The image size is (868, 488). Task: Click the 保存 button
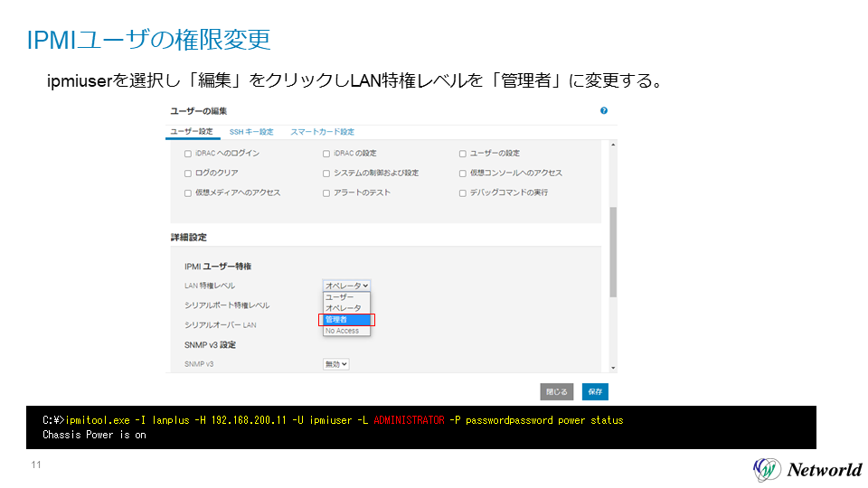coord(595,391)
